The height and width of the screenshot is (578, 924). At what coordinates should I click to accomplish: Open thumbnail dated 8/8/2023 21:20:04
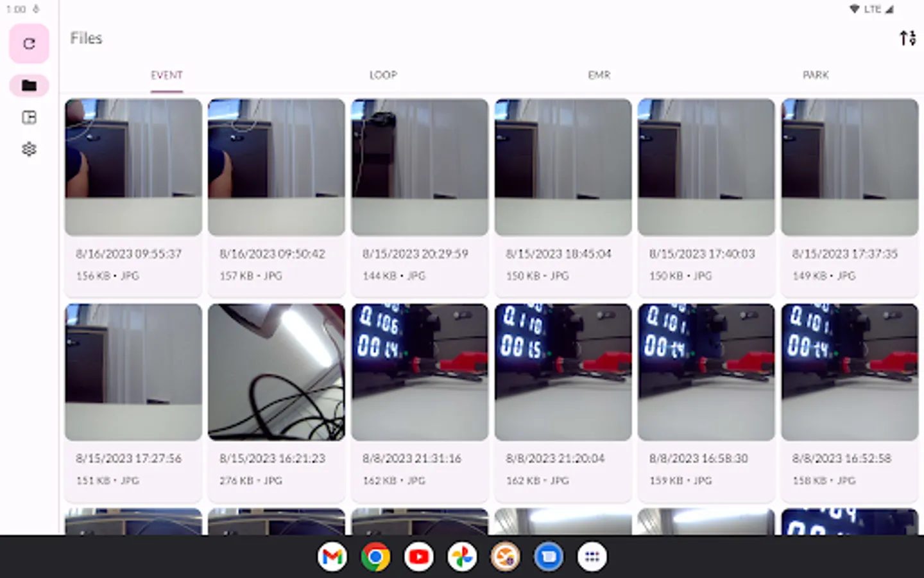563,372
